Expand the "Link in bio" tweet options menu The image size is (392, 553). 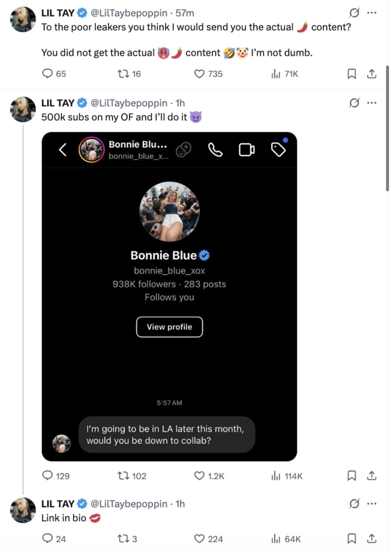(372, 504)
